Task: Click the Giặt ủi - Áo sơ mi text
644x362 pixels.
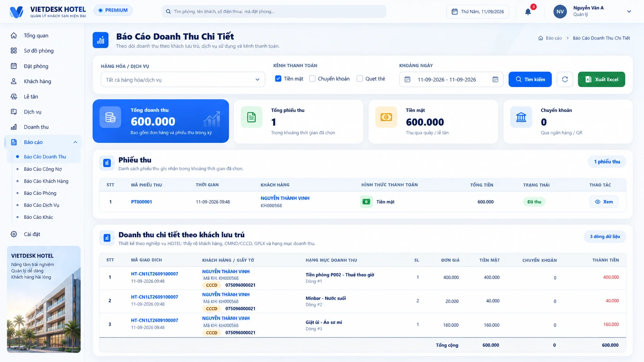Action: [x=324, y=322]
